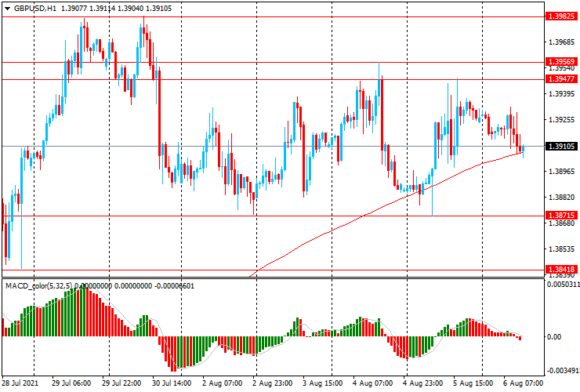This screenshot has width=580, height=392.
Task: Click the 1.38820 price scale value
Action: tap(562, 198)
